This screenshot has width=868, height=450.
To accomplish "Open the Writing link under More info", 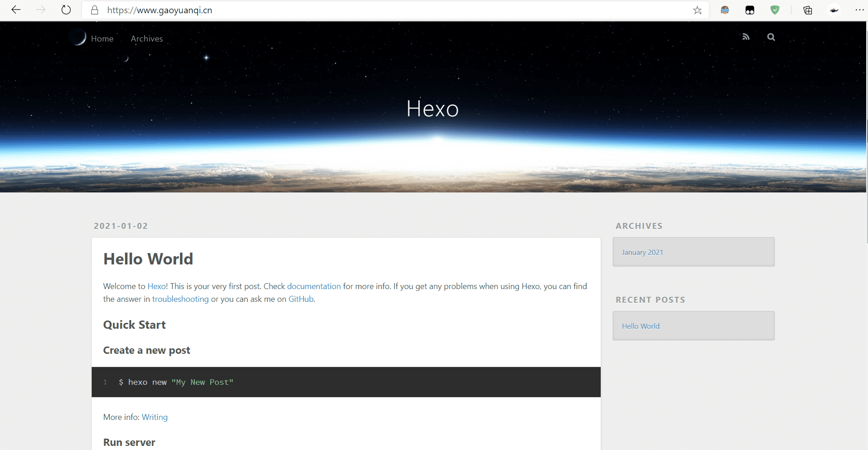I will [155, 417].
